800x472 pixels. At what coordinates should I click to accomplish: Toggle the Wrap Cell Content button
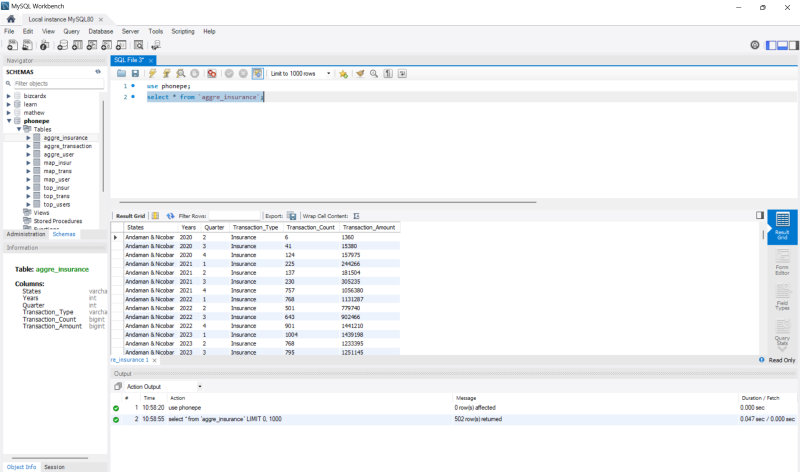tap(356, 216)
